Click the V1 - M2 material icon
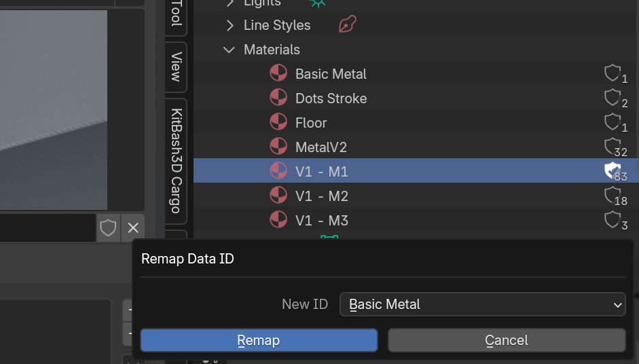This screenshot has height=364, width=639. coord(278,196)
